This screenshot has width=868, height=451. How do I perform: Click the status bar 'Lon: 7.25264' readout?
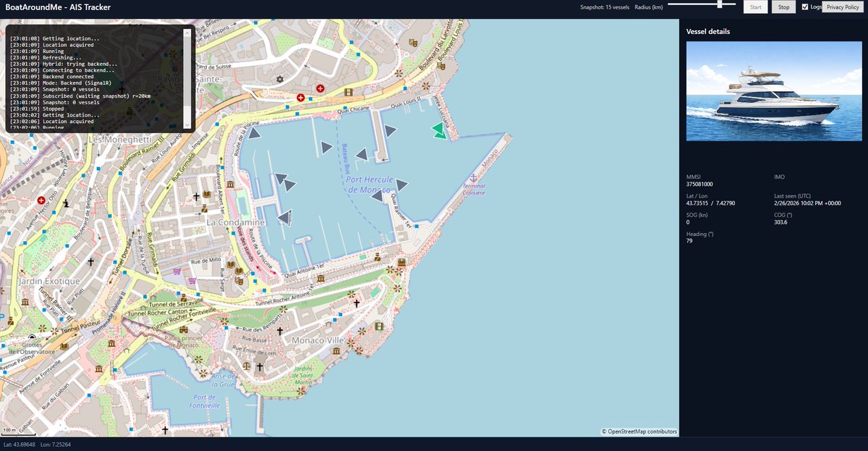pos(56,444)
